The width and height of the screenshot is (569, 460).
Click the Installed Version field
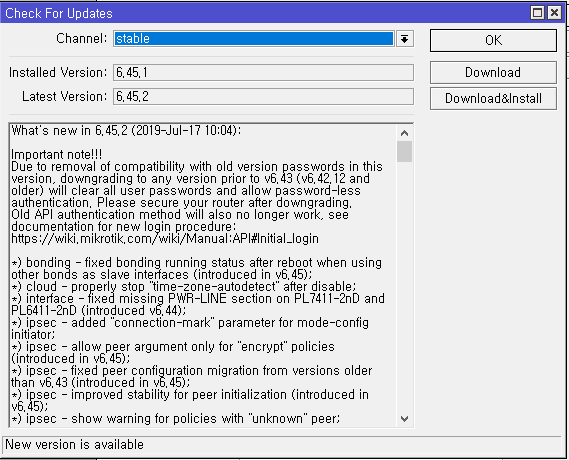point(263,73)
